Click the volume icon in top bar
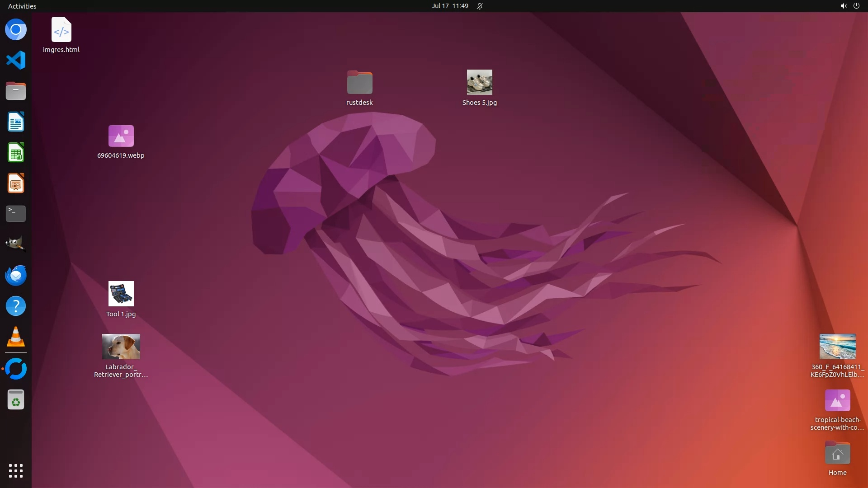The width and height of the screenshot is (868, 488). tap(843, 6)
